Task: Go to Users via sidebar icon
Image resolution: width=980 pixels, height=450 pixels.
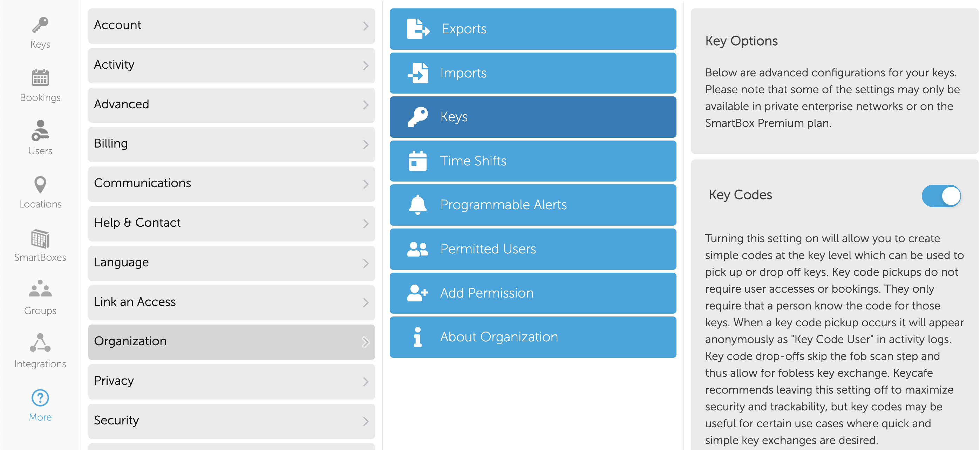Action: (x=40, y=131)
